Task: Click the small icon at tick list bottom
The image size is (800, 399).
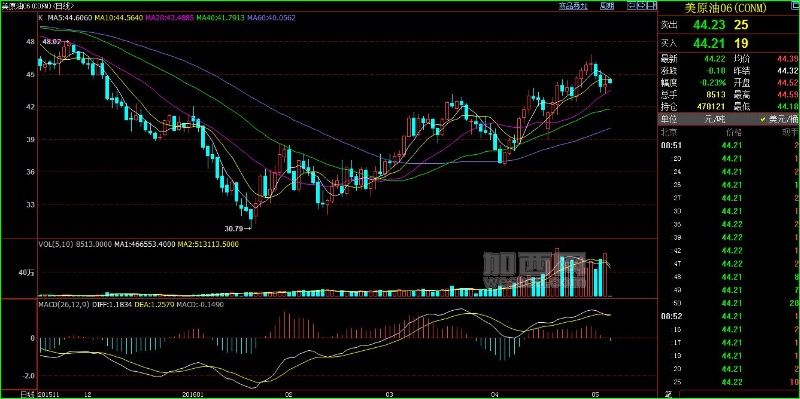Action: click(x=669, y=393)
